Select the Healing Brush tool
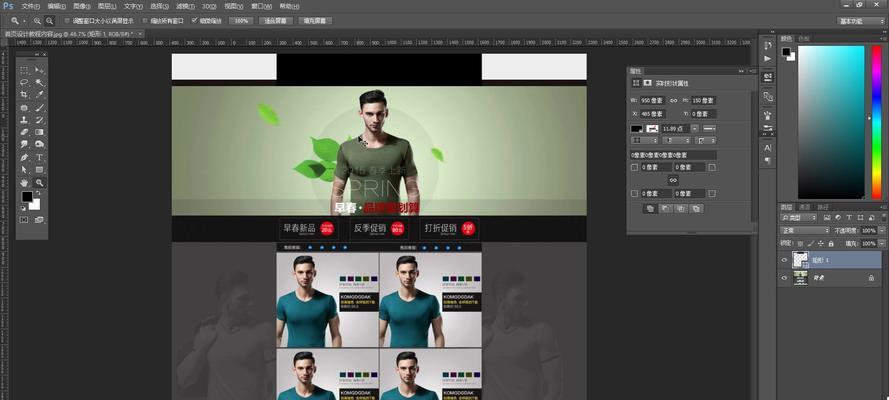Viewport: 889px width, 400px height. pos(24,107)
